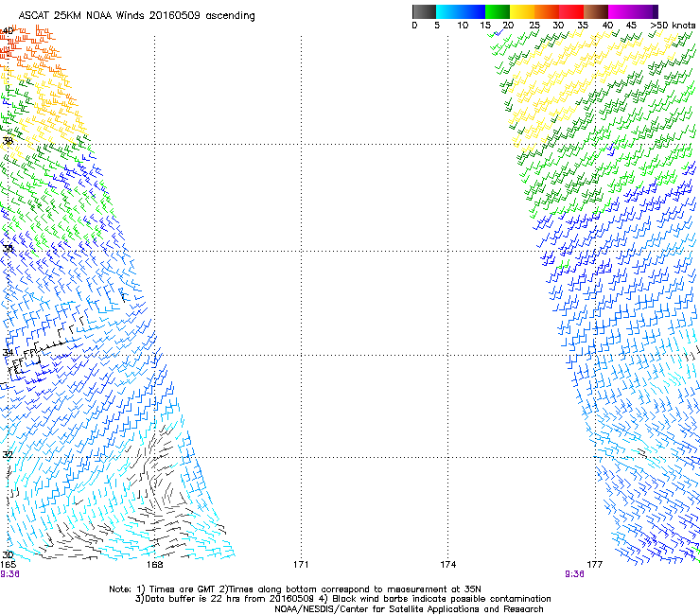Image resolution: width=700 pixels, height=615 pixels.
Task: Click the brown 35–40 knots legend swatch
Action: [596, 11]
